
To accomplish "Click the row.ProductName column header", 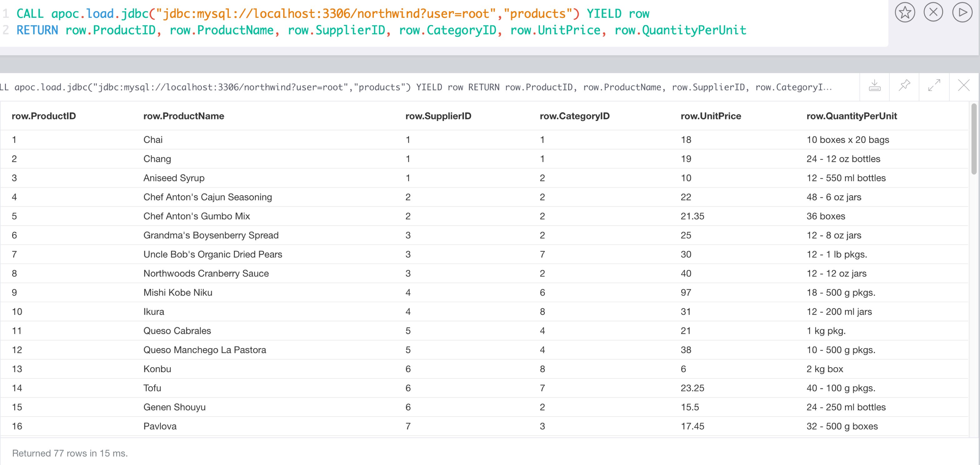I will (x=183, y=116).
